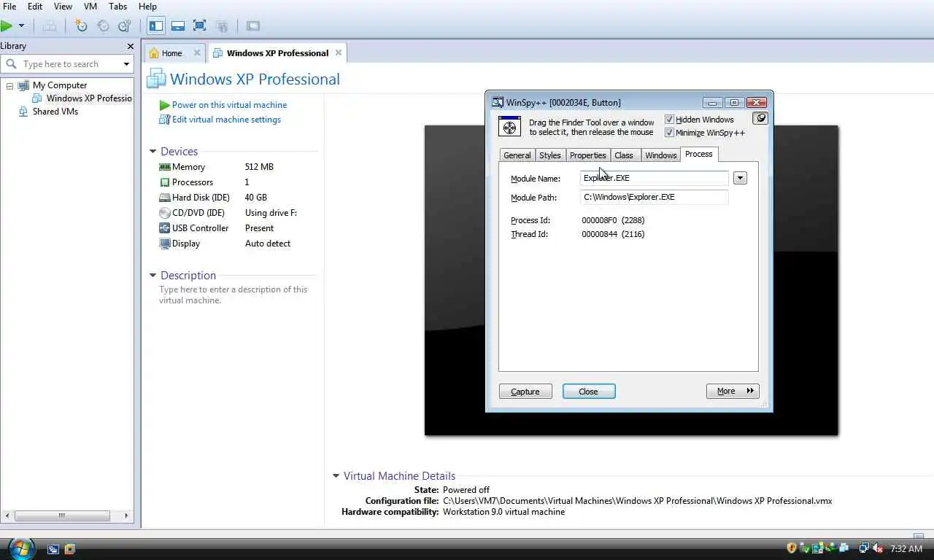This screenshot has height=560, width=934.
Task: Open the File menu
Action: (x=9, y=7)
